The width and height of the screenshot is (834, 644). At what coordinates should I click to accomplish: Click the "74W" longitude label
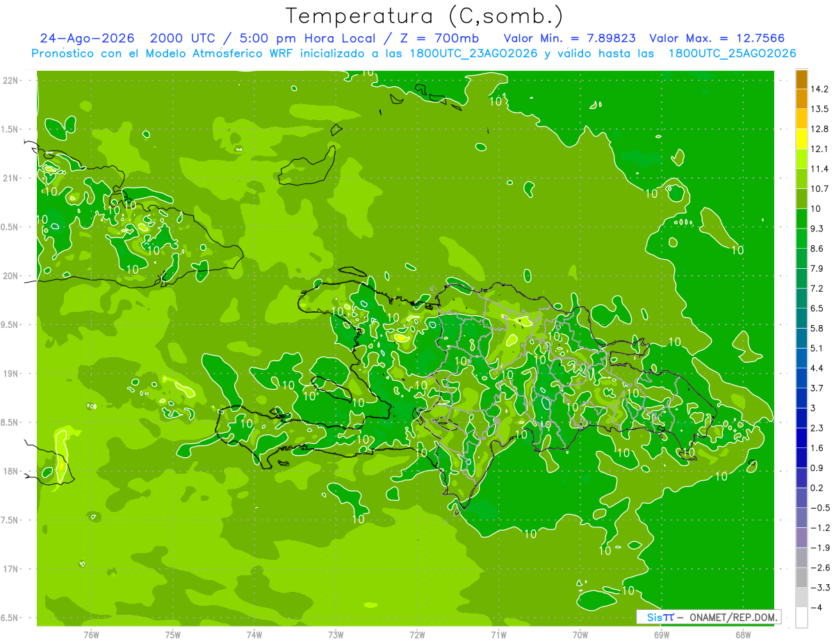pyautogui.click(x=254, y=634)
